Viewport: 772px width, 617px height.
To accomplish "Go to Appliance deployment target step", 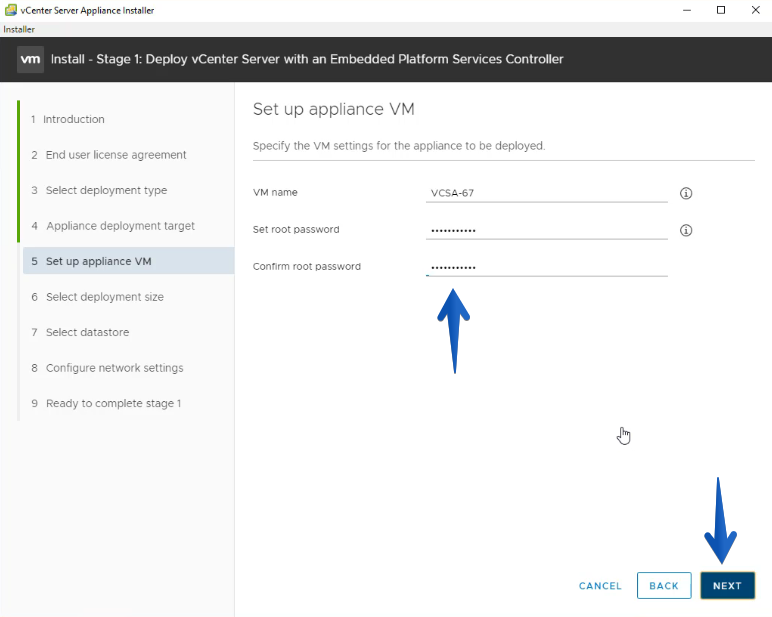I will 113,226.
